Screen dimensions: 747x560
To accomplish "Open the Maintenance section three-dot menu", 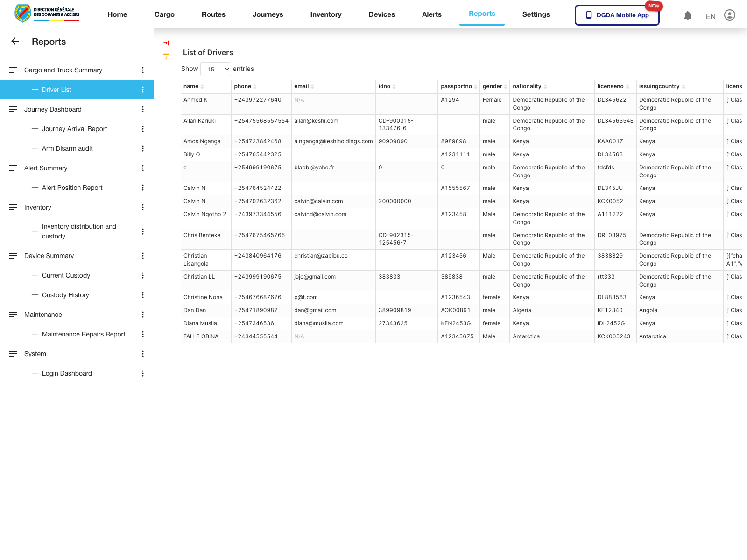I will 143,315.
